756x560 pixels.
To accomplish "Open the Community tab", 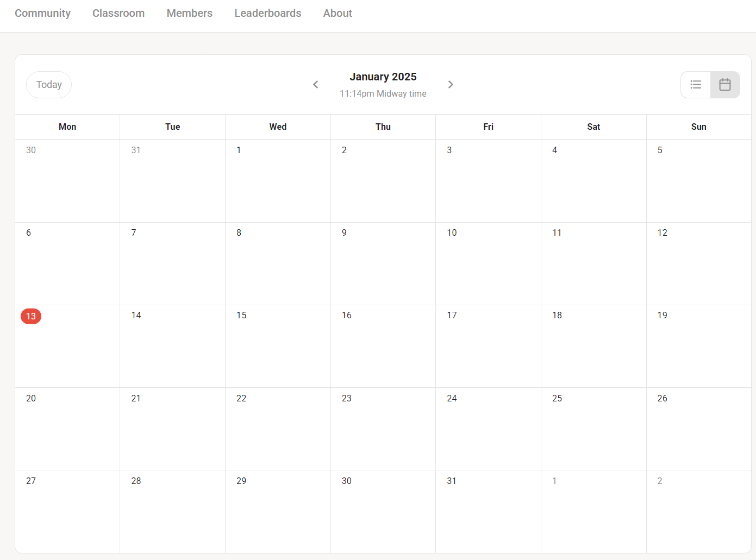I will tap(42, 13).
